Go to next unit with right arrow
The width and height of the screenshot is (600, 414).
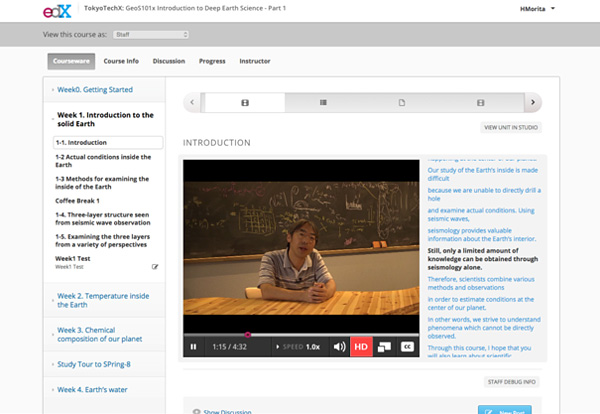tap(534, 102)
